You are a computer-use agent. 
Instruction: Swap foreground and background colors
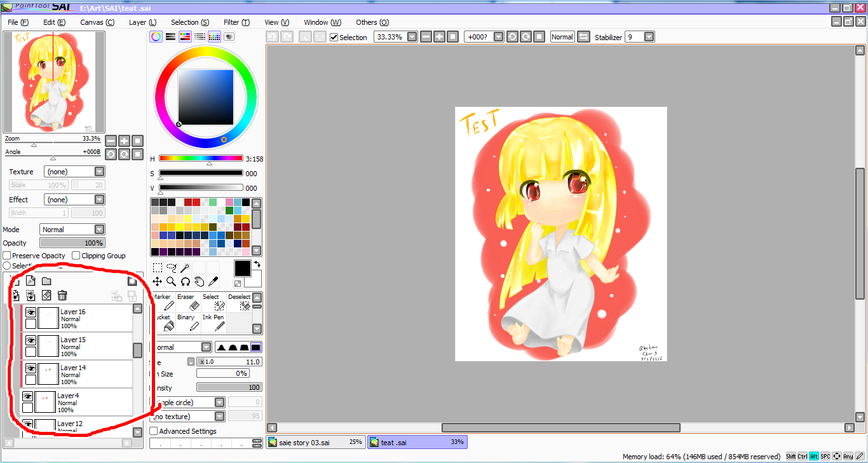(257, 263)
